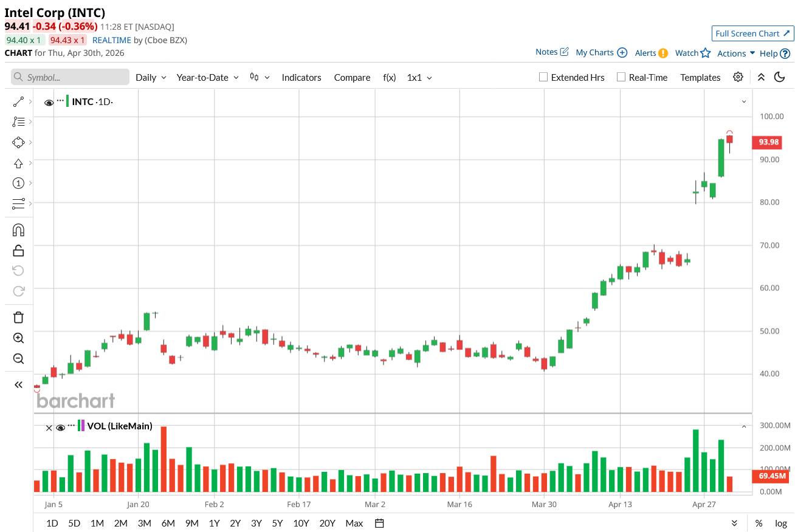Toggle INTC series visibility eye
795x532 pixels.
tap(49, 103)
